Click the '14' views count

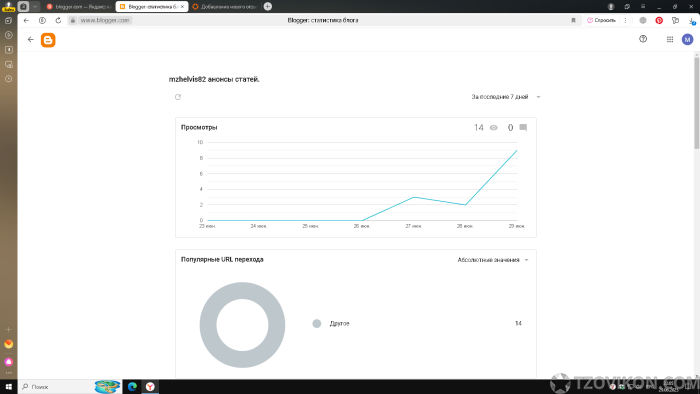click(479, 128)
